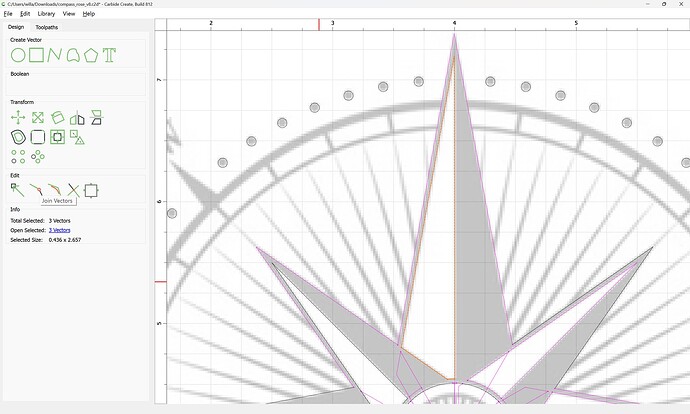Select the Circle create vector tool
The width and height of the screenshot is (690, 414).
(x=18, y=55)
